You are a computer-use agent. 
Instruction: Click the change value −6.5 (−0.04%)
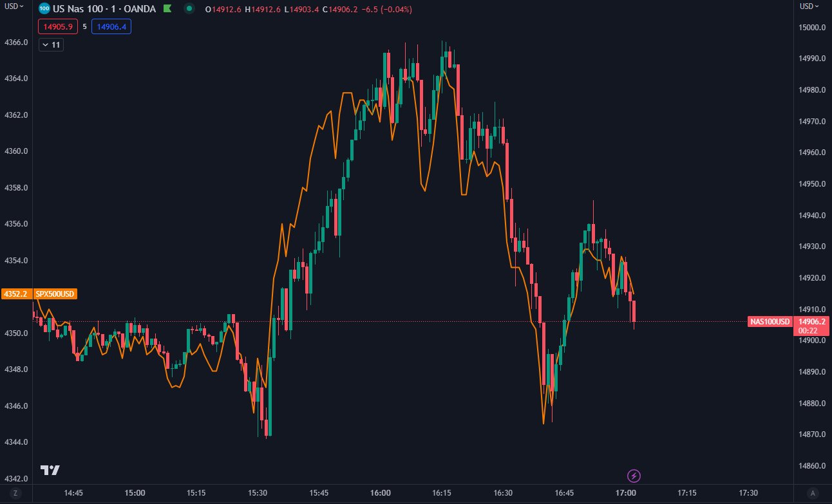[387, 10]
